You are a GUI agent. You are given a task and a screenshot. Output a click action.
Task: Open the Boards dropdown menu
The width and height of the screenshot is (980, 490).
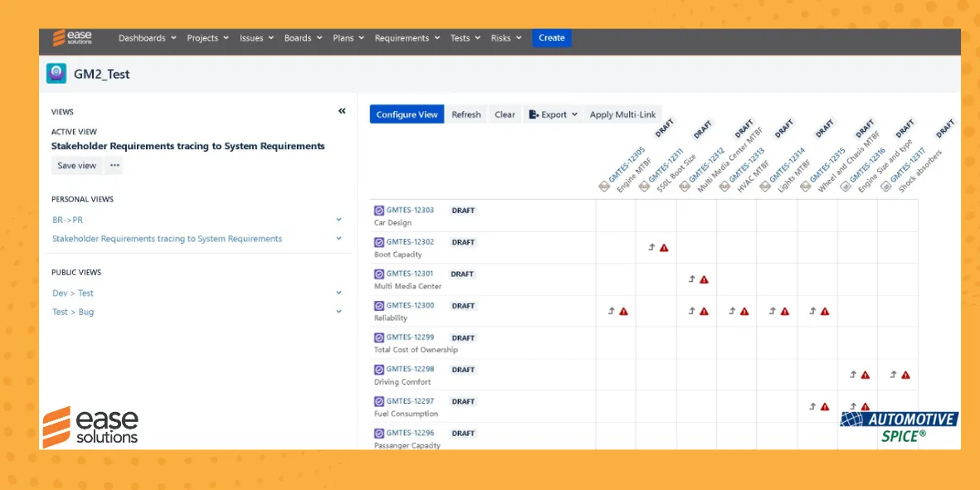303,38
